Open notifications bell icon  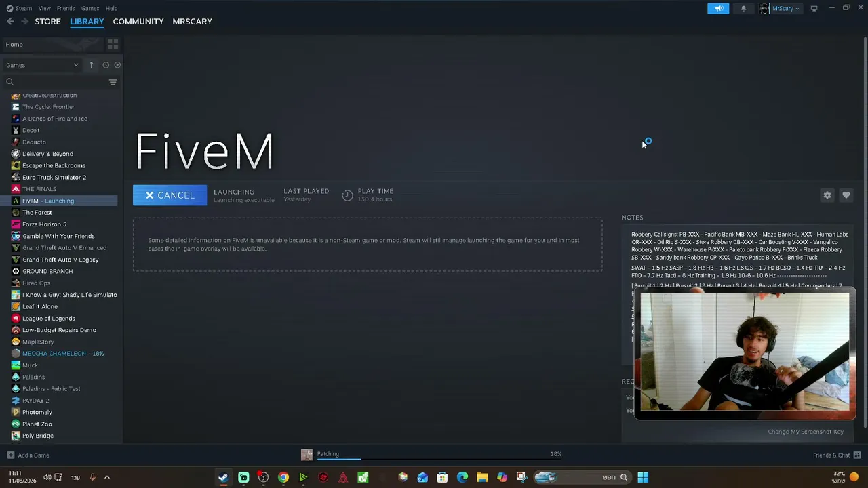pos(743,9)
